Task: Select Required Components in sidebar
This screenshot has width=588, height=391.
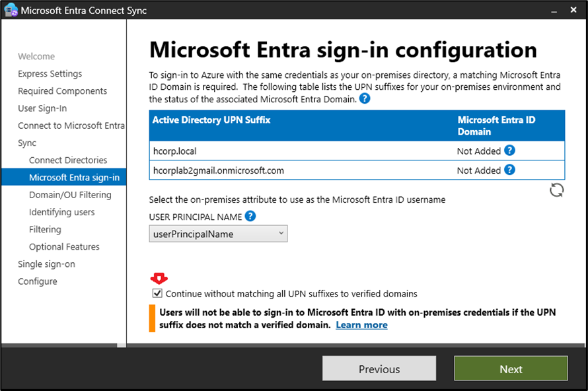Action: click(62, 91)
